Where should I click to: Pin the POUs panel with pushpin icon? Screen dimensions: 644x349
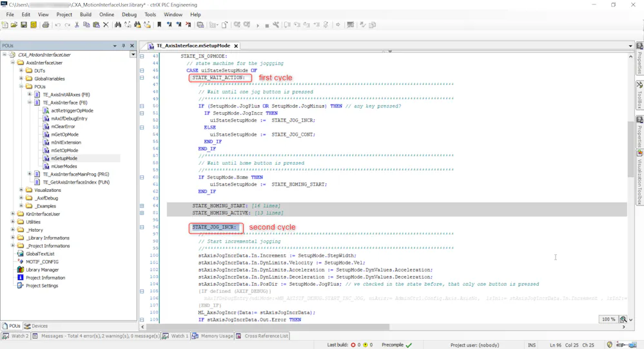coord(123,46)
